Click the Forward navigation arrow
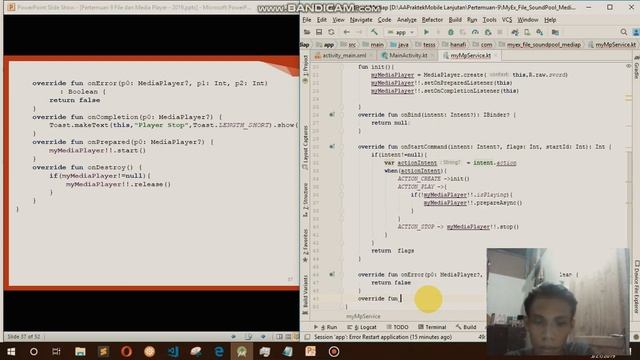This screenshot has height=360, width=640. [359, 32]
